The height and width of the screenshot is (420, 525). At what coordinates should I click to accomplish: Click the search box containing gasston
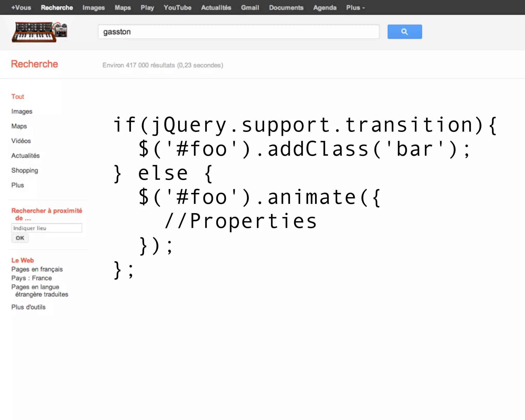(238, 32)
